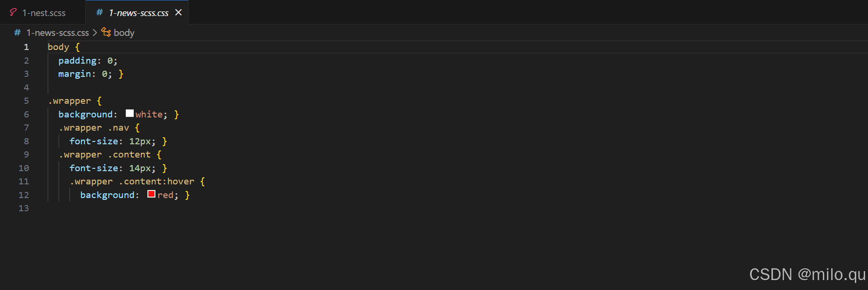The width and height of the screenshot is (868, 290).
Task: Click line number 5 in the gutter
Action: tap(26, 101)
